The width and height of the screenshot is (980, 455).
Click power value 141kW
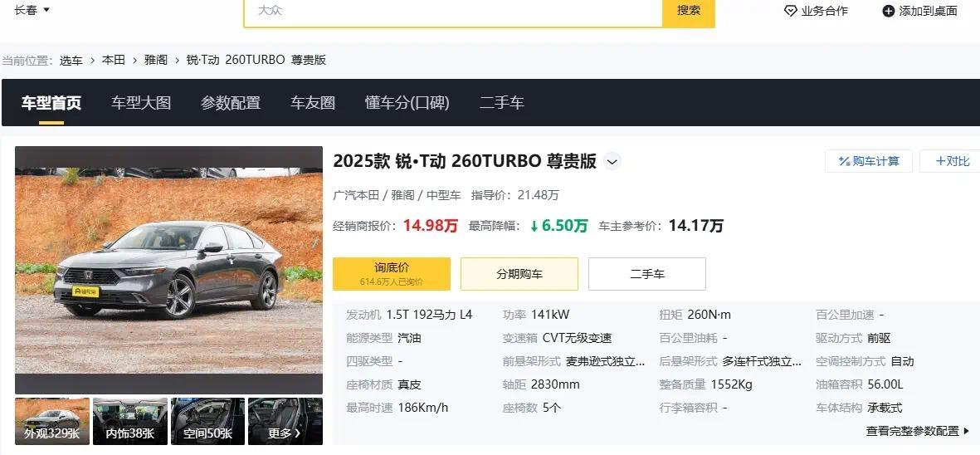pos(550,315)
